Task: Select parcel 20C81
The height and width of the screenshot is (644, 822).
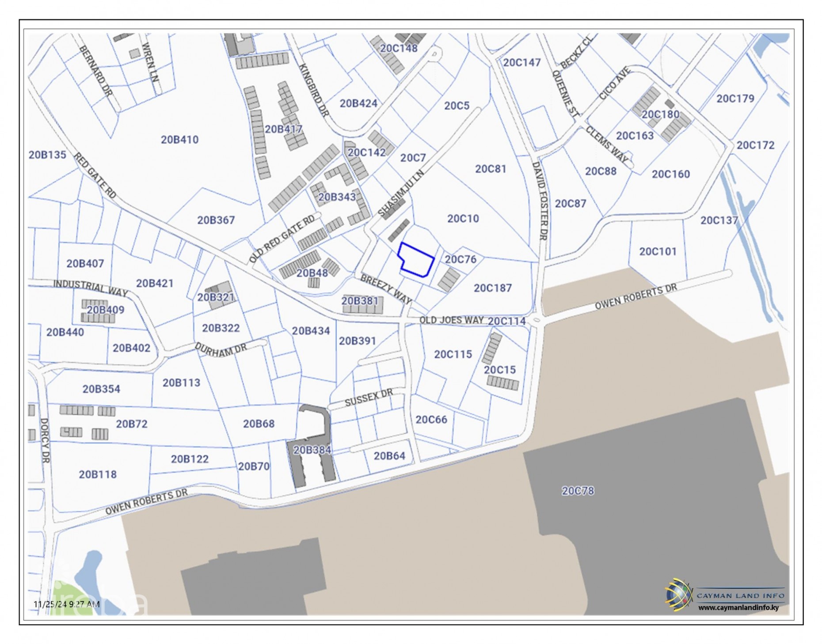Action: pyautogui.click(x=490, y=169)
